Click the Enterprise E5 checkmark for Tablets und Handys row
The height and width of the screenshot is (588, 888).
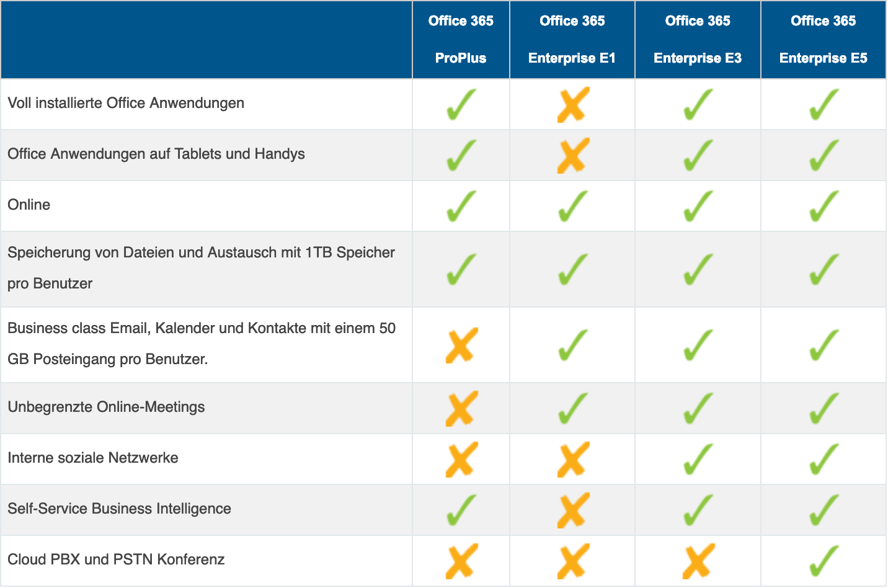click(824, 155)
